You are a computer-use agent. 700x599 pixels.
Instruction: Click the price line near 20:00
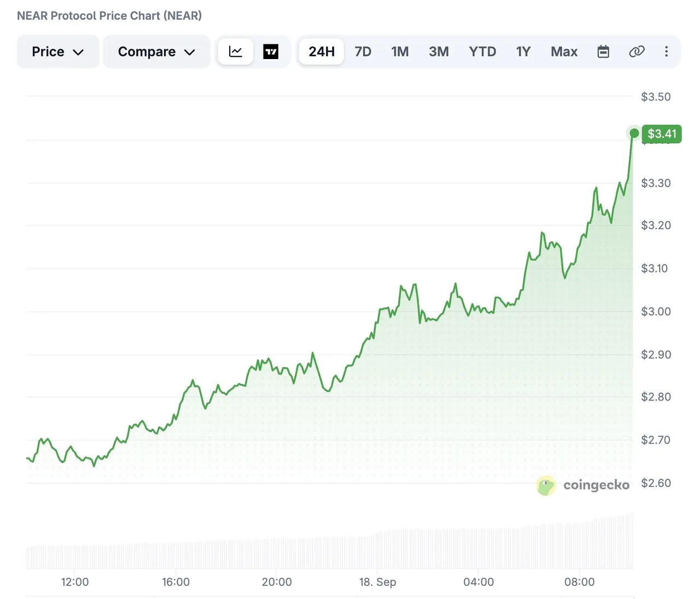[x=277, y=368]
